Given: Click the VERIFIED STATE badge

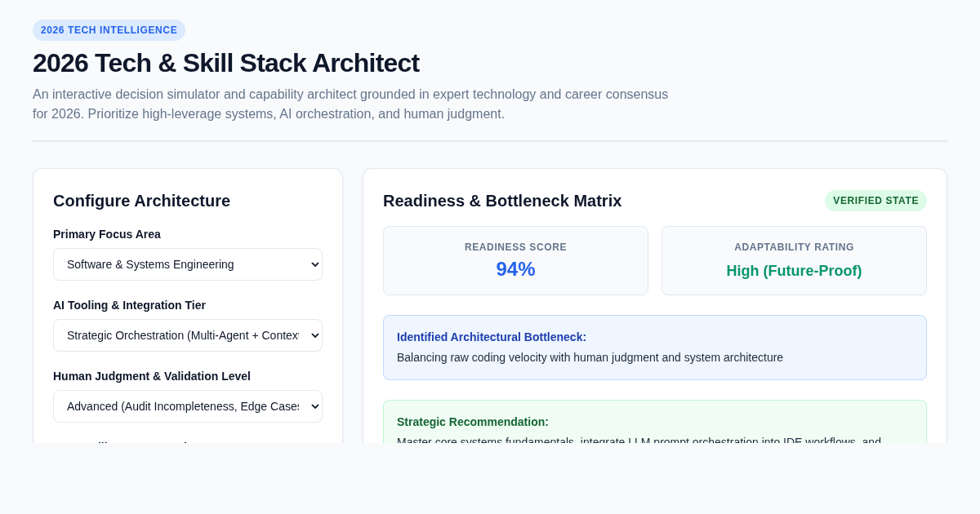Looking at the screenshot, I should [875, 201].
